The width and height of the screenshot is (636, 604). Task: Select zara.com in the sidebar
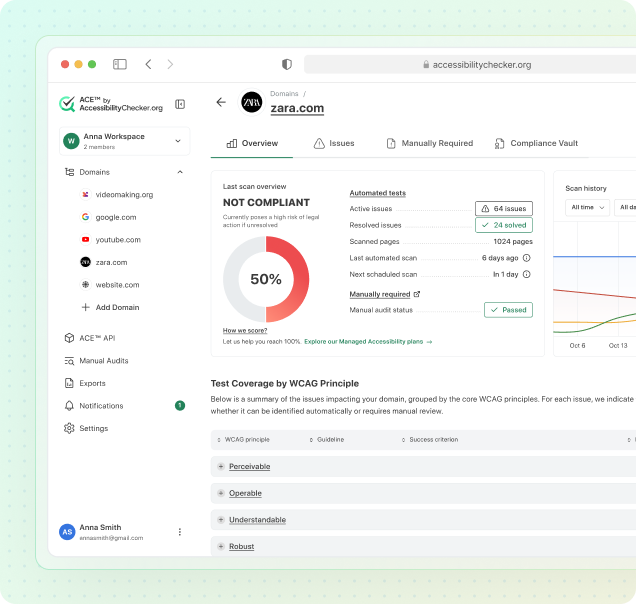click(x=112, y=262)
